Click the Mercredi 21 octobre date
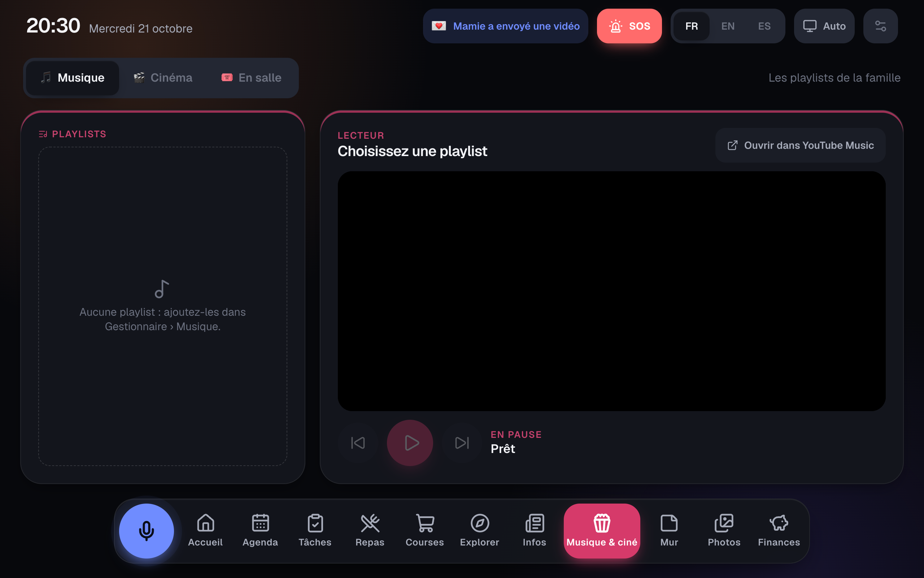924x578 pixels. pos(140,28)
